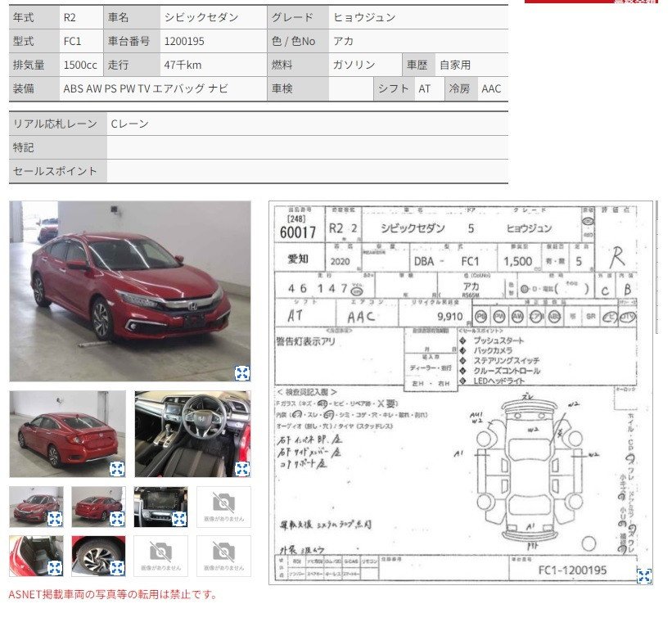Open the small rear-angle car thumbnail

(x=98, y=507)
